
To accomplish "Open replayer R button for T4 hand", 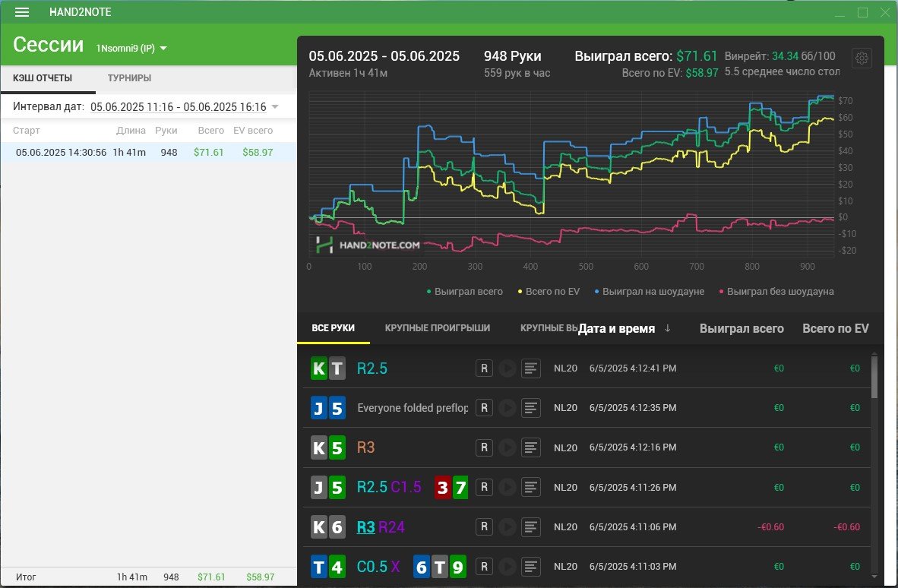I will click(x=484, y=566).
